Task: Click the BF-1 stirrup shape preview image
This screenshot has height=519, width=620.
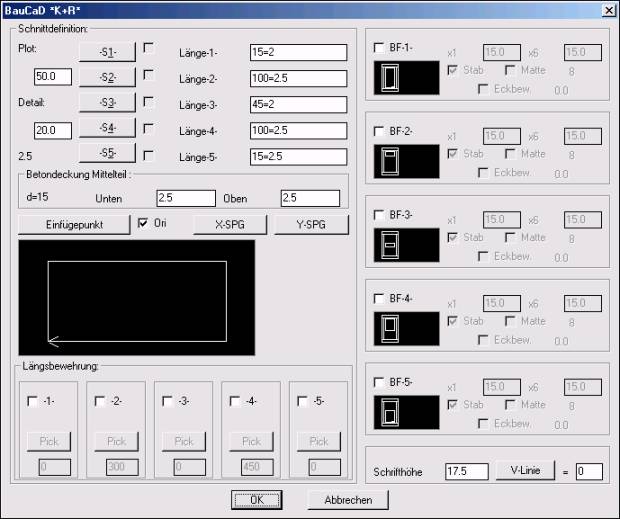Action: point(406,78)
